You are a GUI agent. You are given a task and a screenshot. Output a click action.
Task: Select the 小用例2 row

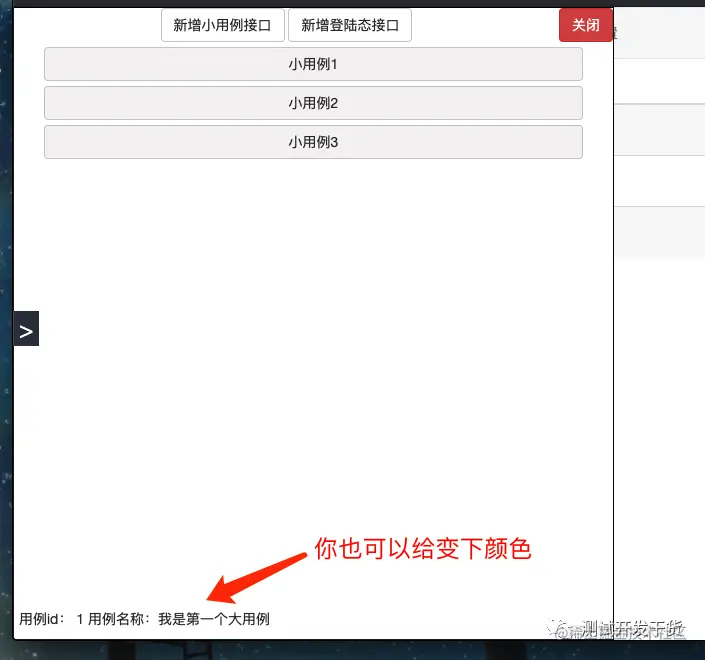(313, 103)
